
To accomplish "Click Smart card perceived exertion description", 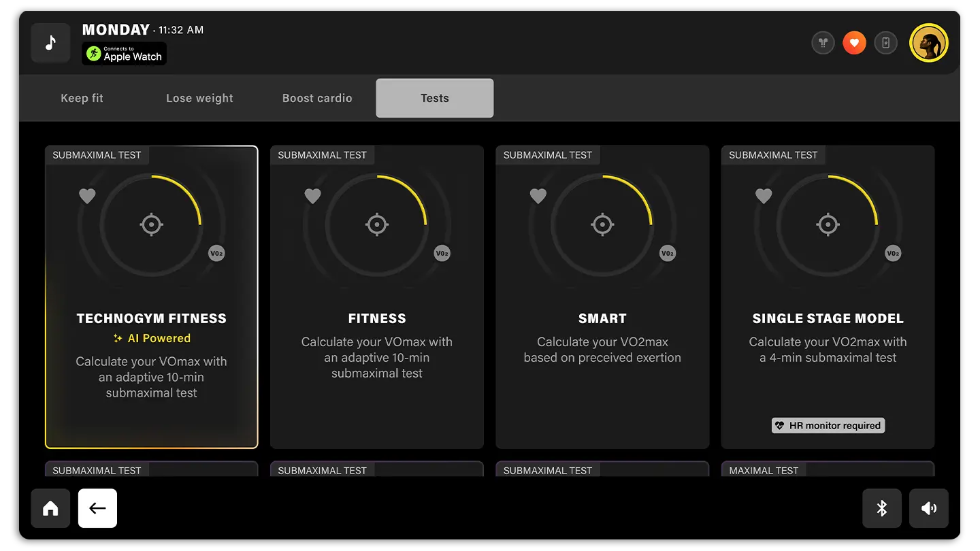I will (602, 350).
